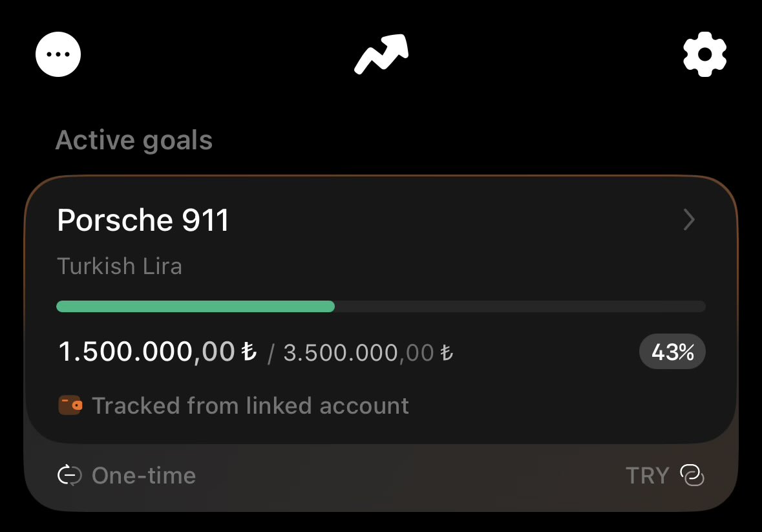
Task: Tap Tracked from linked account text
Action: [250, 406]
